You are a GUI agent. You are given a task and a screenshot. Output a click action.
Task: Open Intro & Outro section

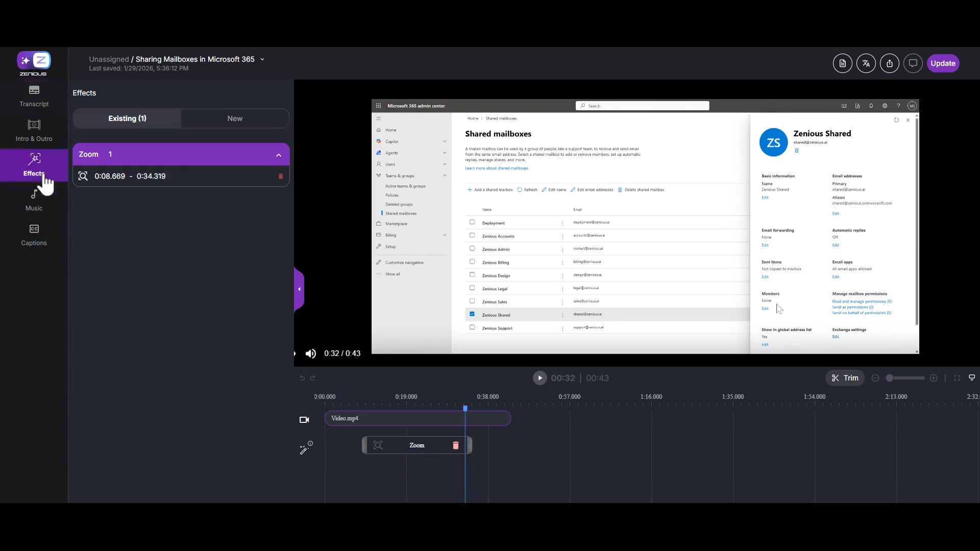34,131
